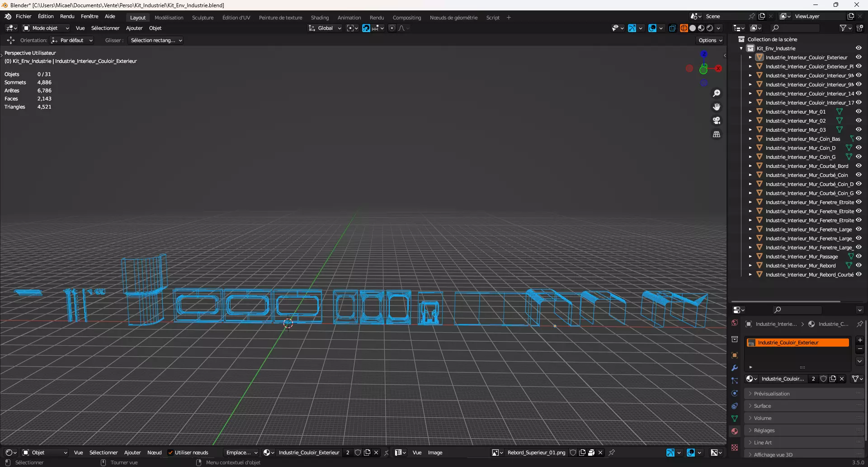Image resolution: width=868 pixels, height=467 pixels.
Task: Toggle viewport overlays display
Action: click(652, 28)
